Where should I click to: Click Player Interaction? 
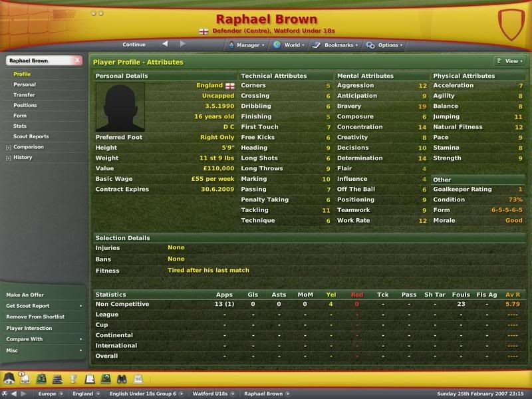pos(29,328)
